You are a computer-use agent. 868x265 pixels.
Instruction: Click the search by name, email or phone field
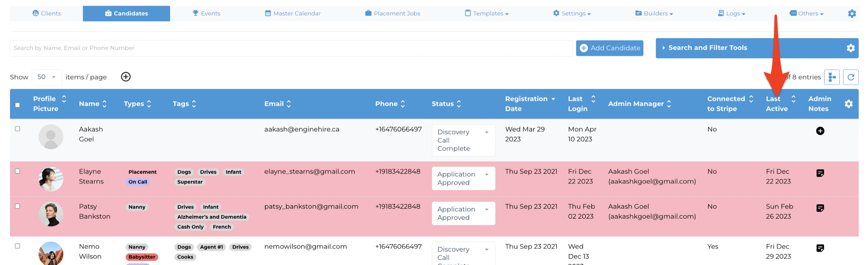click(291, 48)
